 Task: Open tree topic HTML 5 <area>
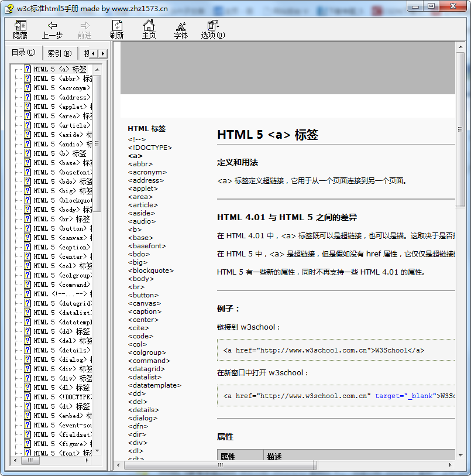pyautogui.click(x=62, y=116)
